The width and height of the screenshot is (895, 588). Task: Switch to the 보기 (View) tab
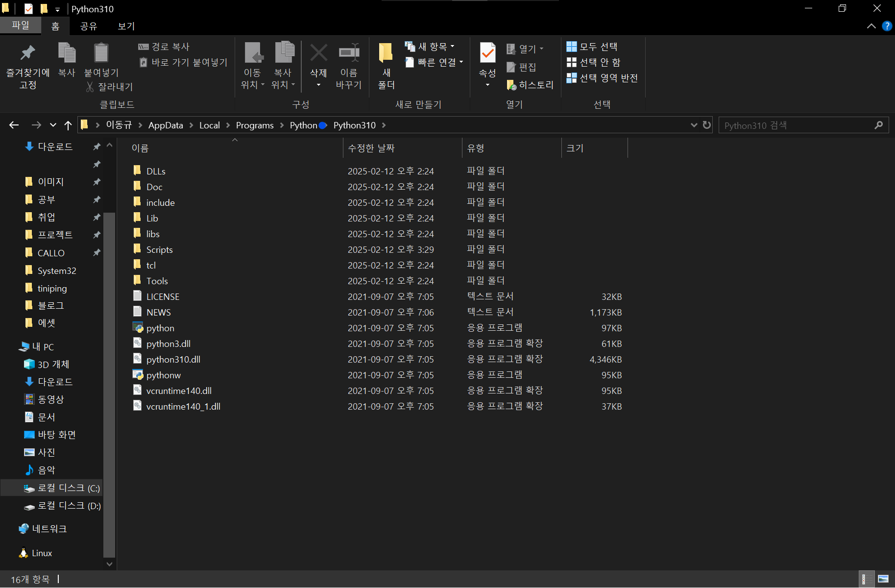tap(126, 26)
